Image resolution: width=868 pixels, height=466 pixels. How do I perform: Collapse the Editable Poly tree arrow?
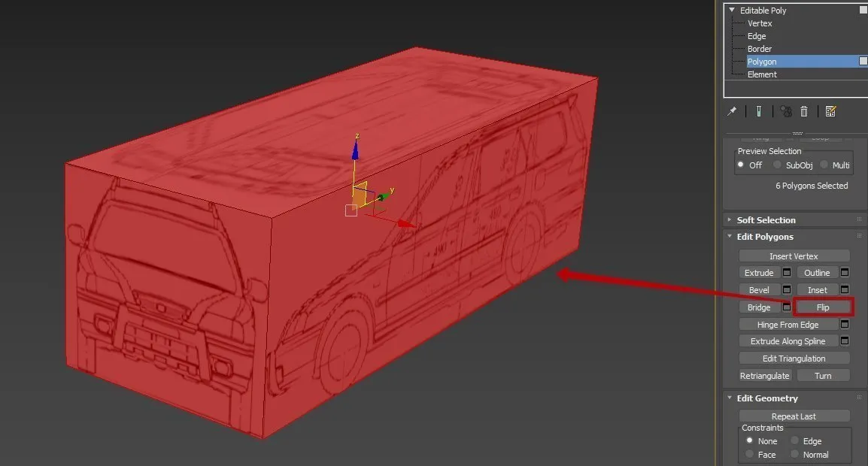[x=731, y=11]
